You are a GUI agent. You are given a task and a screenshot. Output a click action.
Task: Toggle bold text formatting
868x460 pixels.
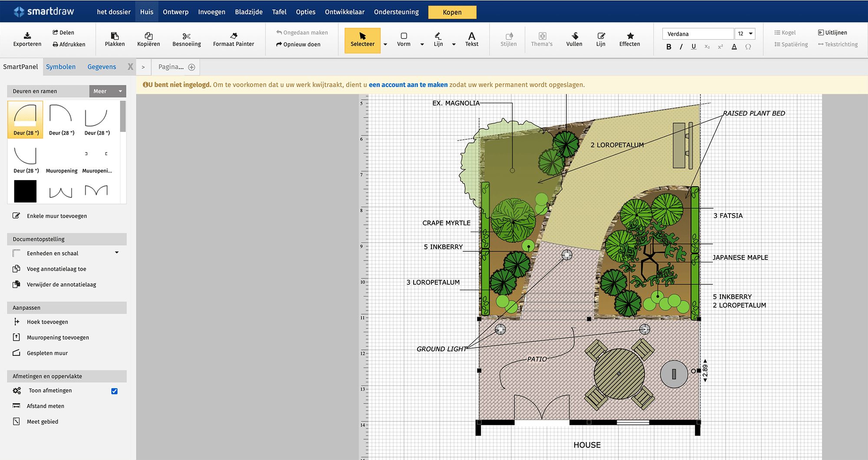click(669, 46)
